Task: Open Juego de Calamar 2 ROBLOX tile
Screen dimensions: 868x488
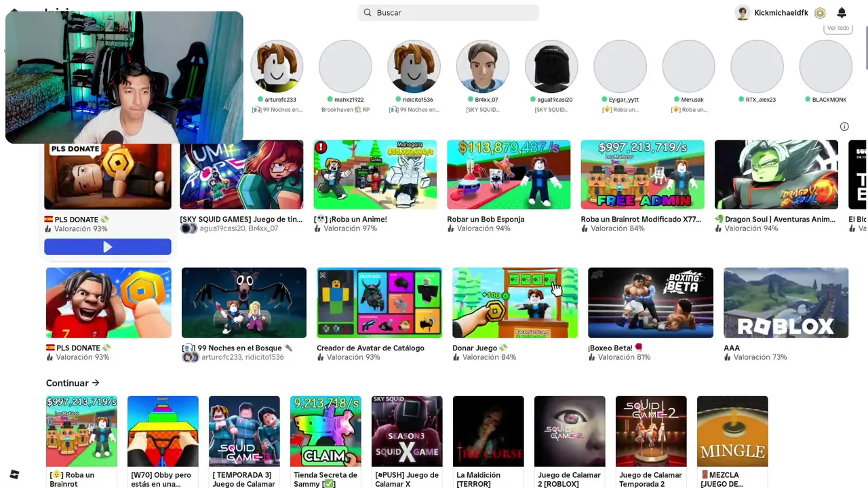Action: click(570, 431)
